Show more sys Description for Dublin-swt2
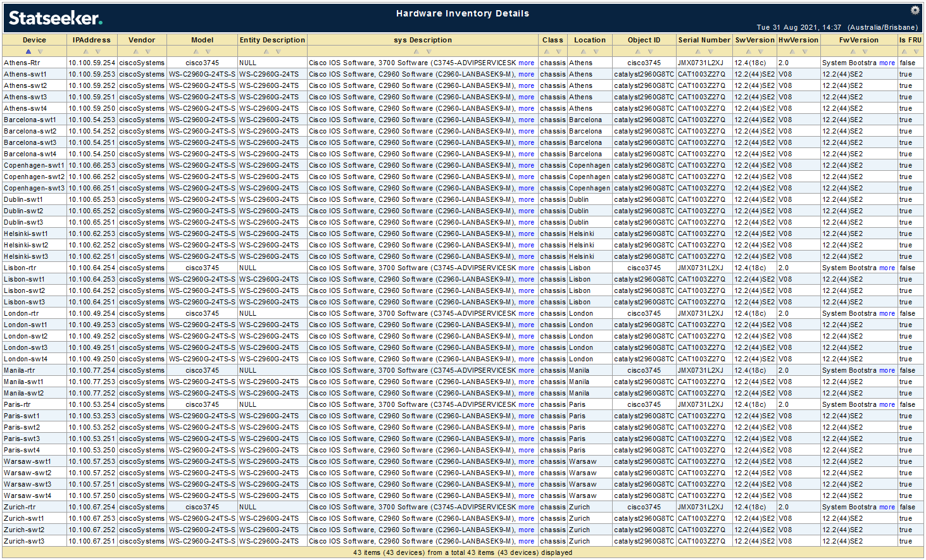This screenshot has width=926, height=560. 526,211
